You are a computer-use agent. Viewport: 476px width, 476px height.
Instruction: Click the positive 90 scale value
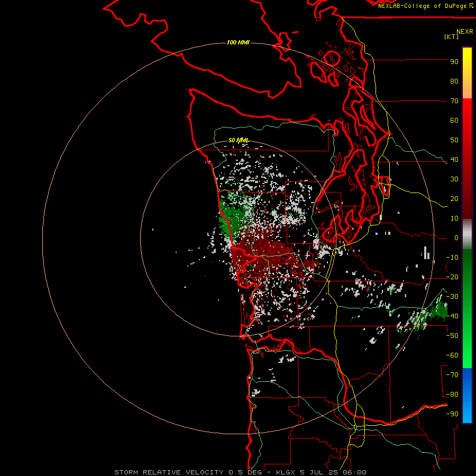click(454, 62)
